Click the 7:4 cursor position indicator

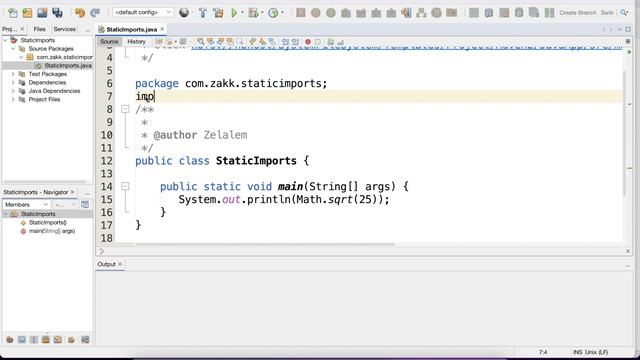pos(543,352)
